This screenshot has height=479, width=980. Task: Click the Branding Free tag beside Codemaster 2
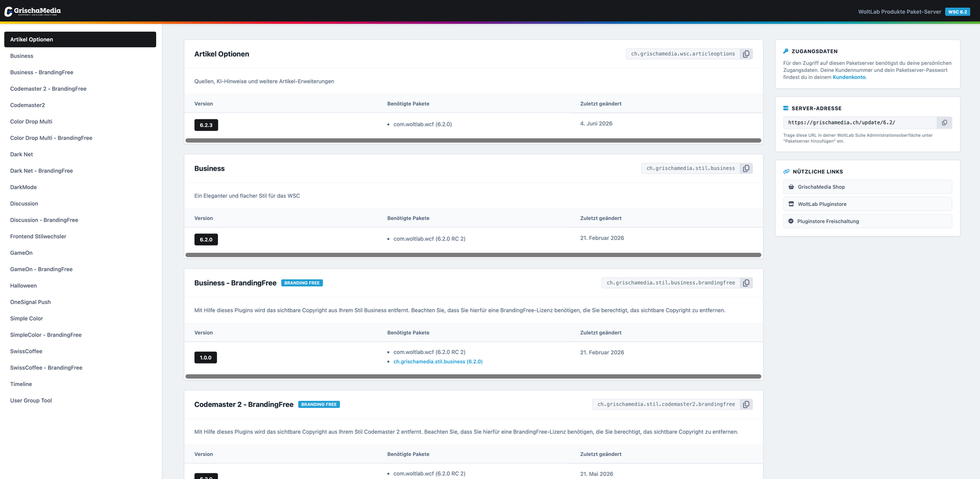click(319, 404)
